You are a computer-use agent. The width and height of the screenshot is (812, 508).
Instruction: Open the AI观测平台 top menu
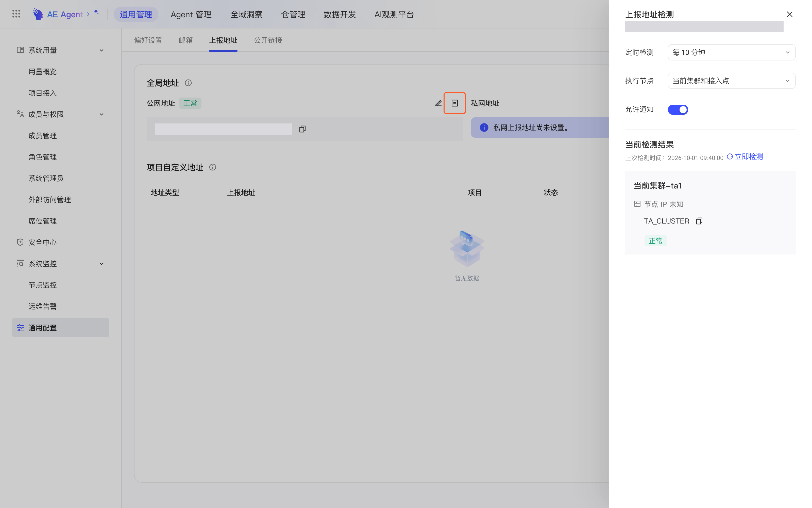[x=394, y=14]
